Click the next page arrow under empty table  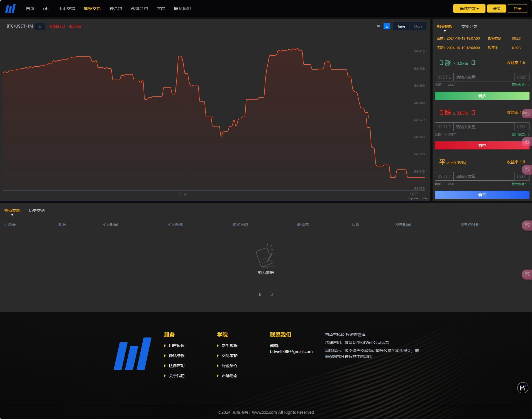tap(272, 294)
